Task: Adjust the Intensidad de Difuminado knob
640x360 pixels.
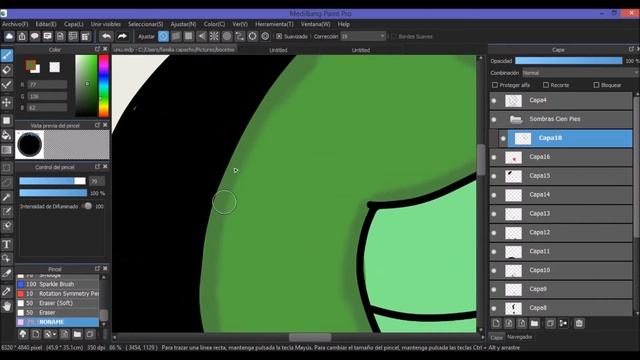Action: pos(88,206)
